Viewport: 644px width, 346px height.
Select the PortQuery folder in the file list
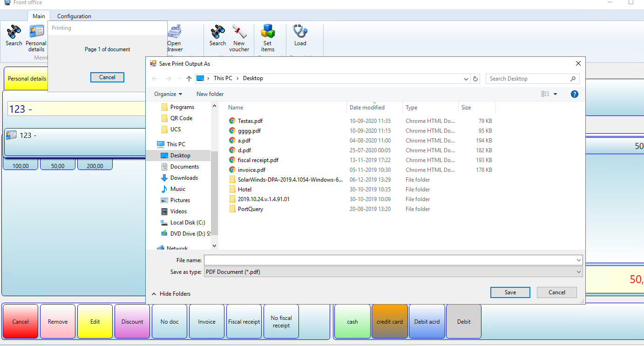tap(246, 209)
